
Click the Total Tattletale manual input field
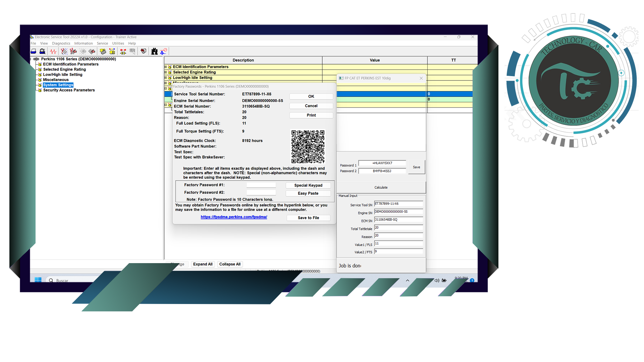pos(398,228)
